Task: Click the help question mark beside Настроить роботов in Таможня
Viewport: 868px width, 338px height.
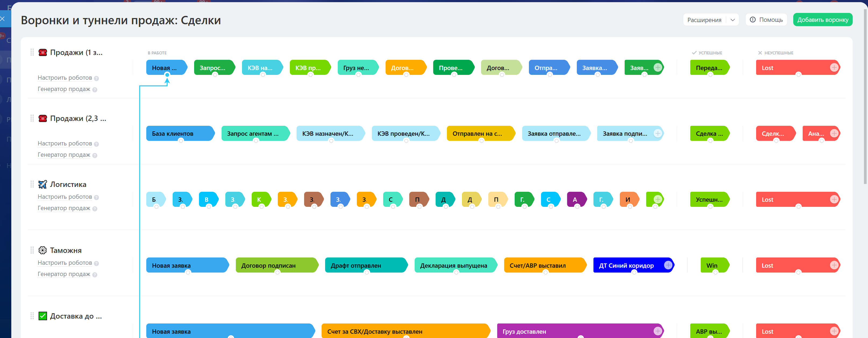Action: pos(96,263)
